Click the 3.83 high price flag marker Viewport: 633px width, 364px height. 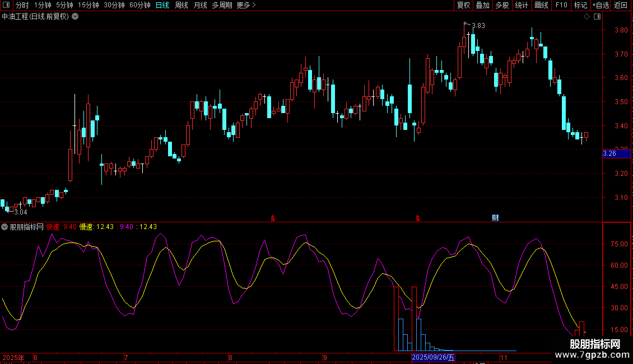(x=466, y=24)
